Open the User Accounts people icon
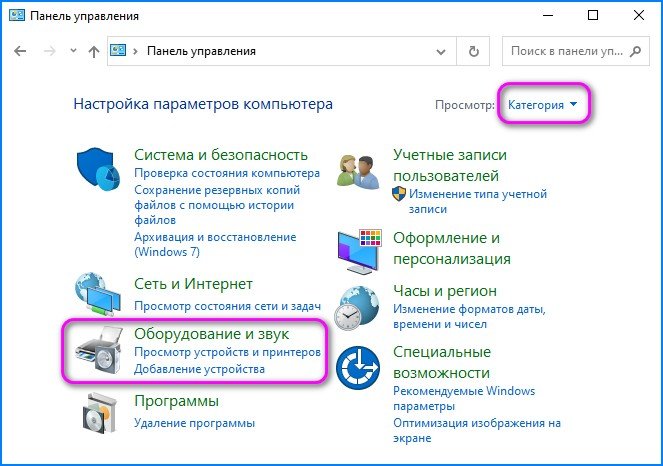Image resolution: width=663 pixels, height=466 pixels. pyautogui.click(x=359, y=171)
